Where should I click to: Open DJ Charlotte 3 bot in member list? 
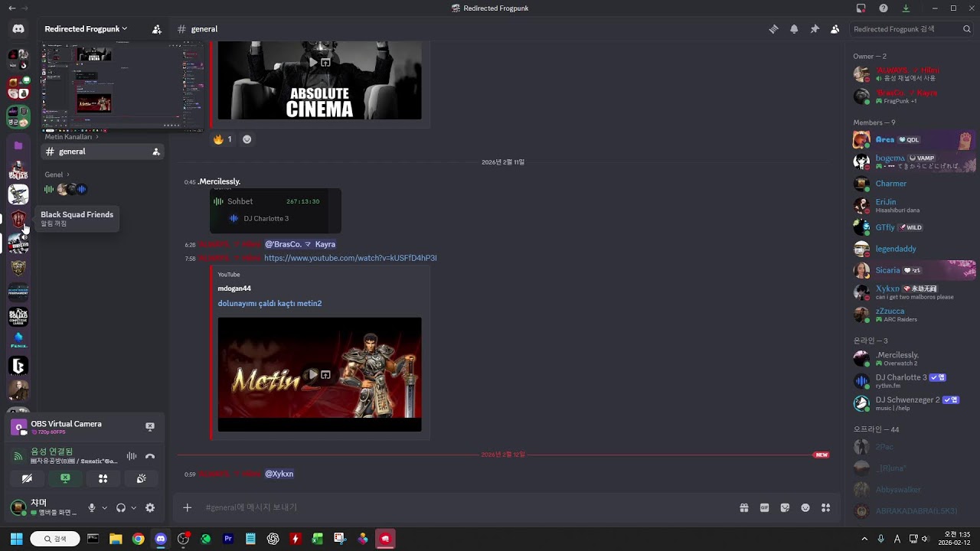click(x=914, y=380)
